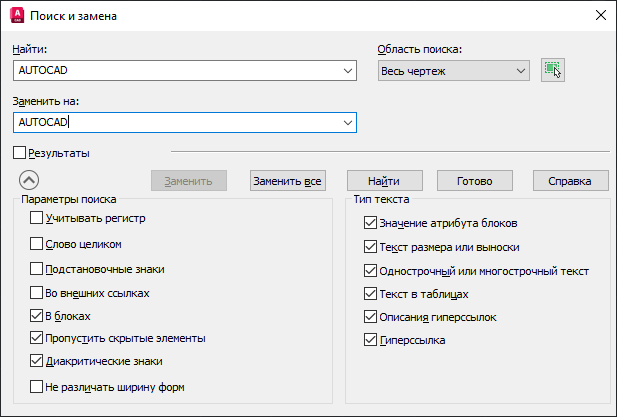Uncheck 'Текст в таблицах' option
Screen dimensions: 617x417
tap(371, 295)
